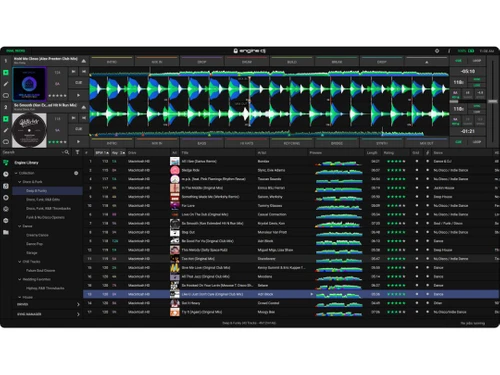
Task: Play deck 1
Action: point(78,95)
